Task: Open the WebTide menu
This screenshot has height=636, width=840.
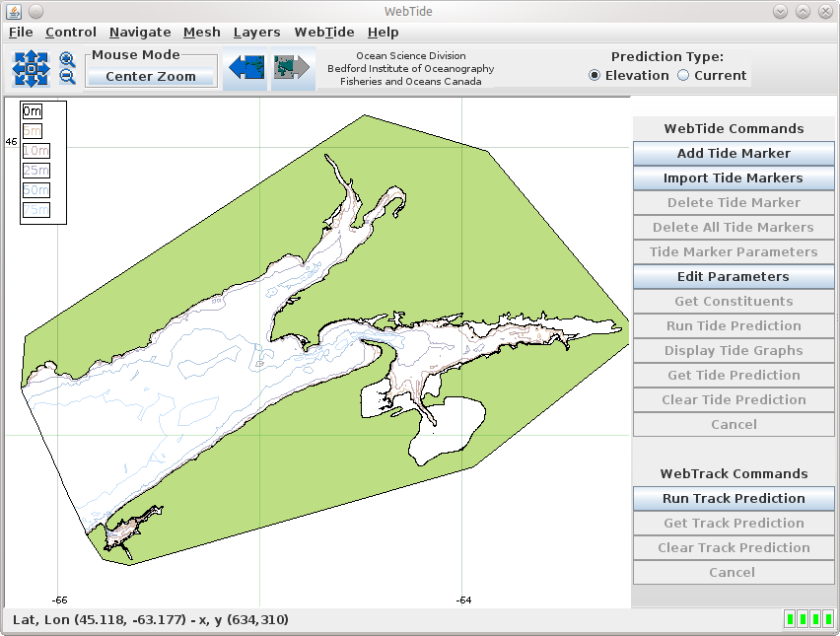Action: point(324,33)
